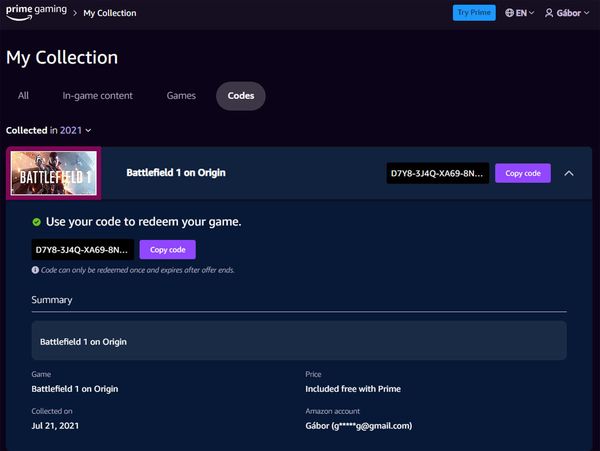Screen dimensions: 600x451
Task: Click the code expiry note text
Action: 137,270
